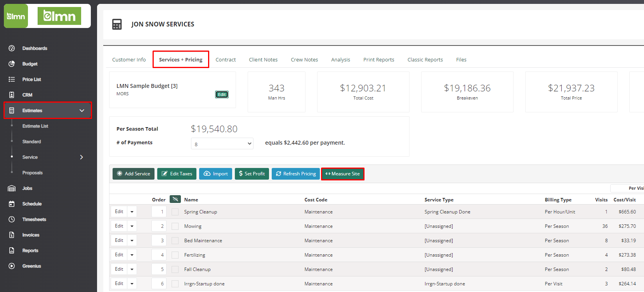644x292 pixels.
Task: Switch to the Files tab
Action: point(461,59)
